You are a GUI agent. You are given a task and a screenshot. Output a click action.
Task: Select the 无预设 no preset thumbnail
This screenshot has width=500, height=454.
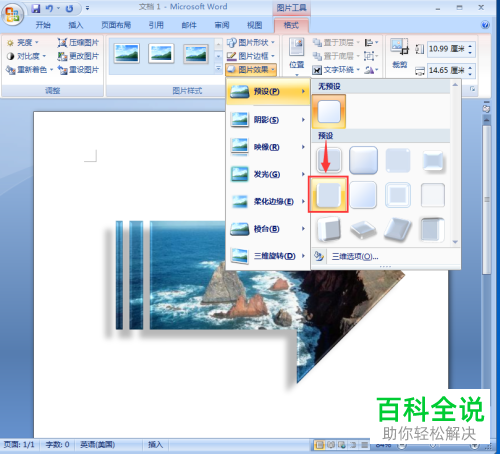click(x=329, y=111)
